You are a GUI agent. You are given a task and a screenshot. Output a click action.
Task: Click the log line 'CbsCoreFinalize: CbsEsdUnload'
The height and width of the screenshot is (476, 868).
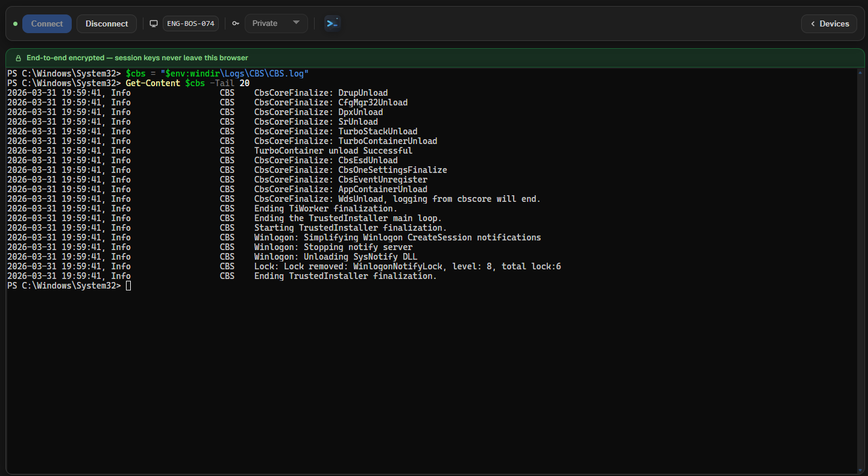(203, 160)
